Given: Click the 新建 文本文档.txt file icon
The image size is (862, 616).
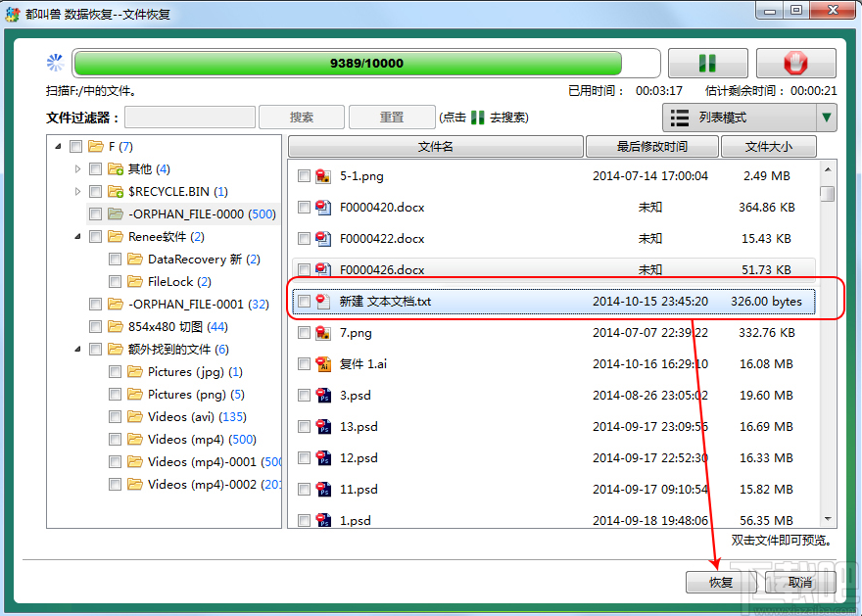Looking at the screenshot, I should 323,301.
